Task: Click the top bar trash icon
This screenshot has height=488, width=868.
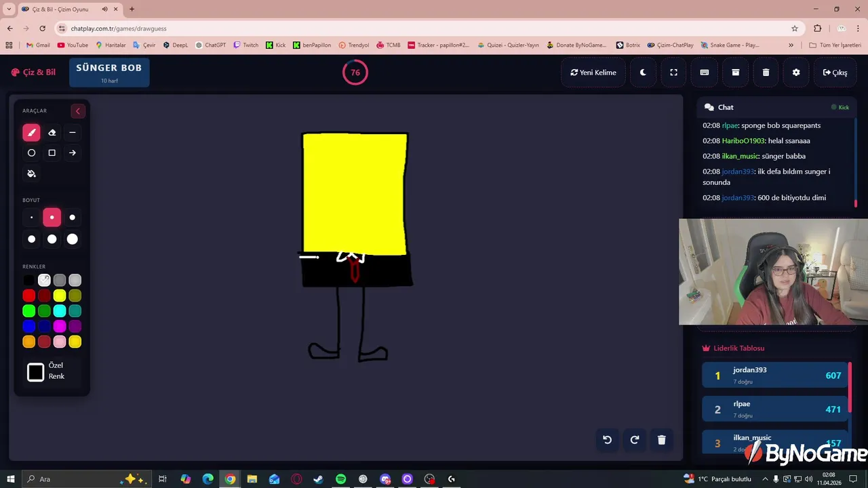Action: (x=766, y=73)
